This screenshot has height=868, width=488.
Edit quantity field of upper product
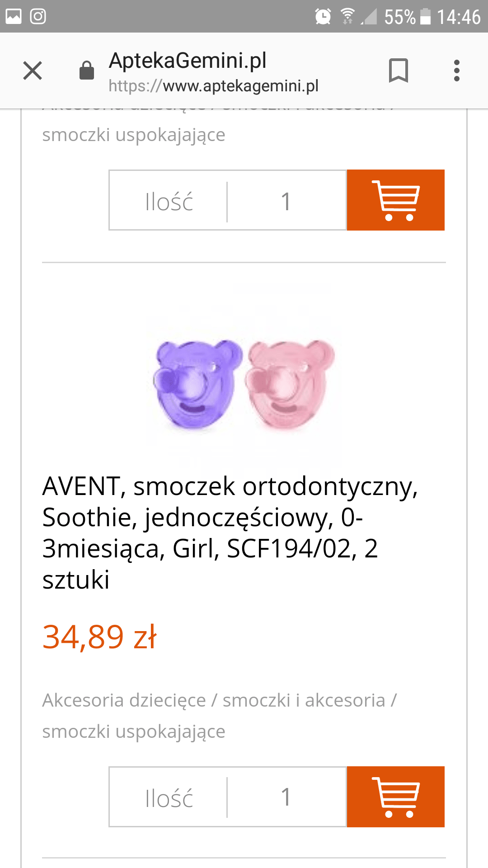pyautogui.click(x=286, y=200)
